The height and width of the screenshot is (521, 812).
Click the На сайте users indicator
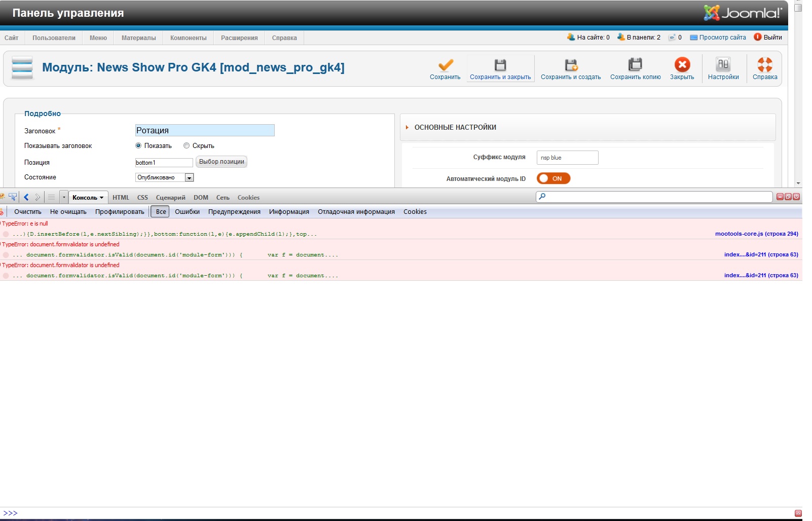click(x=588, y=37)
